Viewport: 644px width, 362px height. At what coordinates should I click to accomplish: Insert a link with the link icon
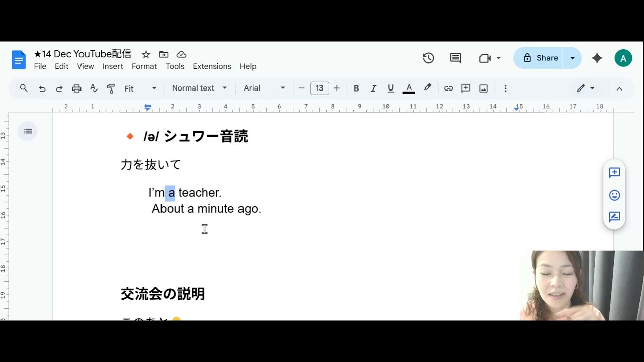point(448,88)
